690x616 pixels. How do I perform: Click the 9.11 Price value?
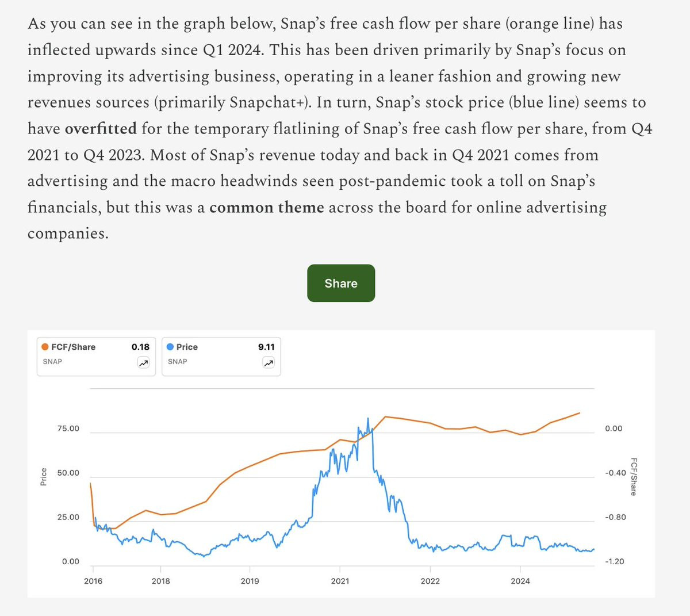click(x=266, y=347)
